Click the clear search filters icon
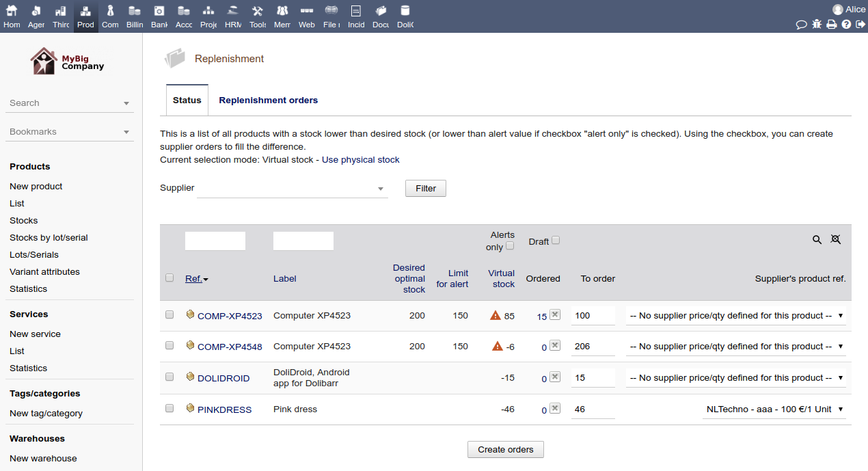 (x=835, y=240)
